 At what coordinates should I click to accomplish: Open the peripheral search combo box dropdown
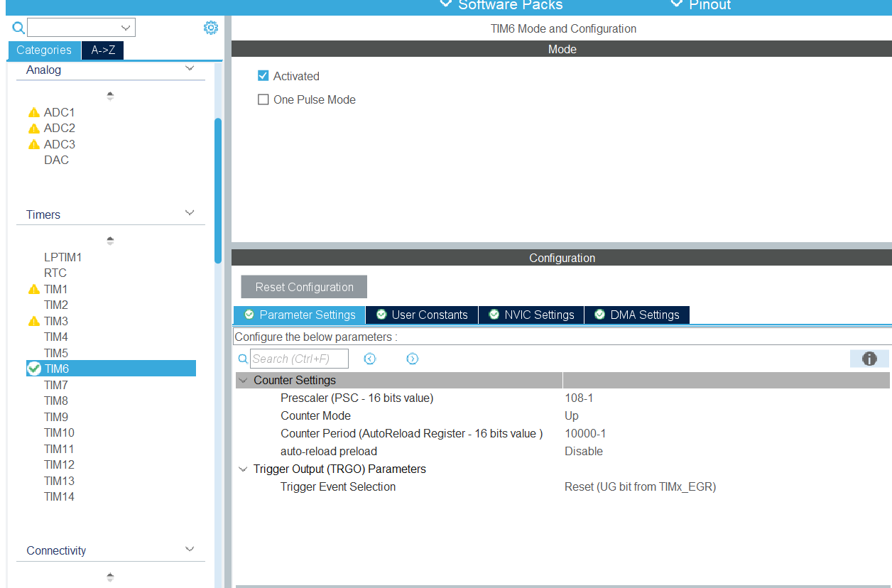(126, 28)
